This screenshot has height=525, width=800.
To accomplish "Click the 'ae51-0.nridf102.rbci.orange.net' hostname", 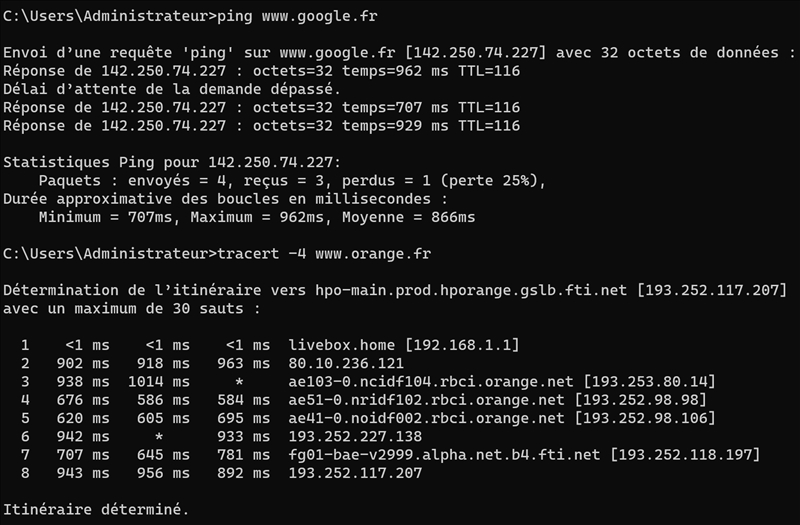I will point(430,400).
